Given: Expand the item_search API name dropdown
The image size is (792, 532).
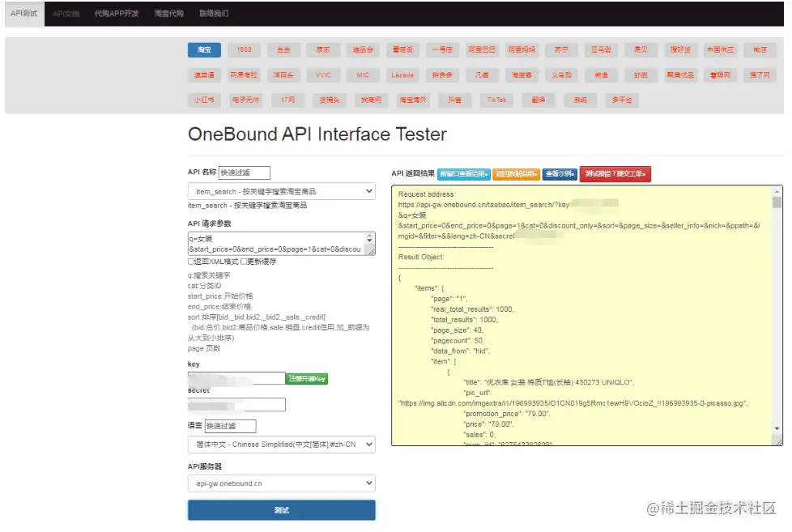Looking at the screenshot, I should [x=281, y=191].
